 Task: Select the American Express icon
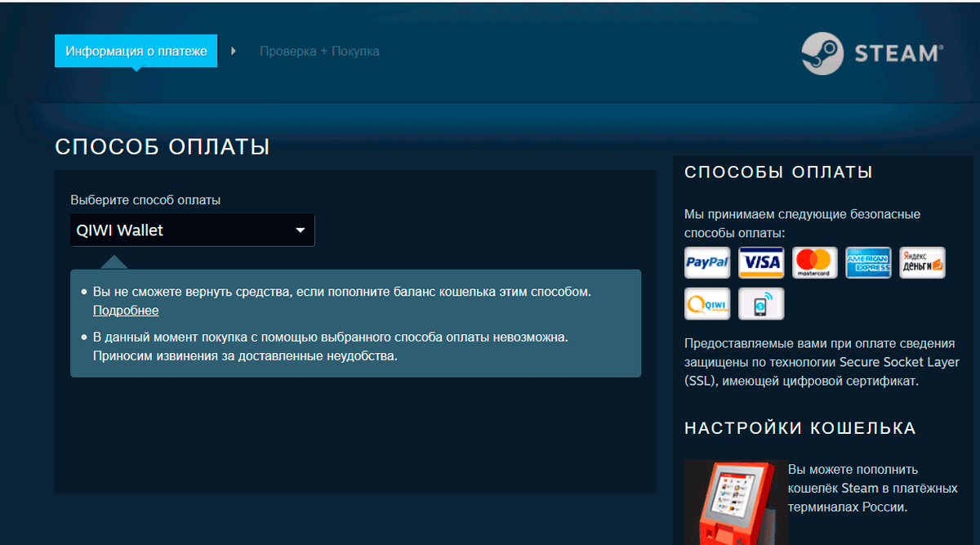pyautogui.click(x=868, y=262)
